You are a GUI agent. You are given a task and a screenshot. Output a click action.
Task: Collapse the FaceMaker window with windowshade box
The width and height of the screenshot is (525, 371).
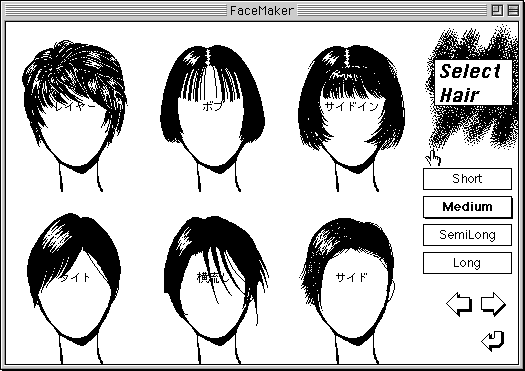click(x=513, y=10)
